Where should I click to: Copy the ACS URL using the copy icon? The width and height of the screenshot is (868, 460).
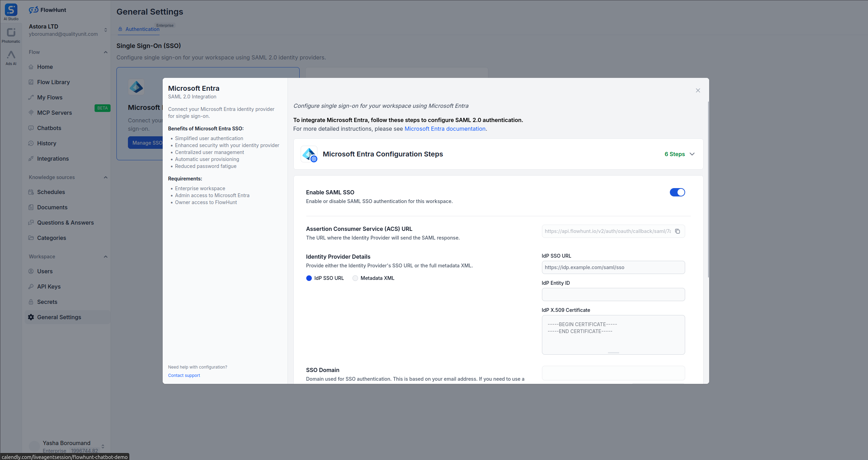(x=678, y=231)
